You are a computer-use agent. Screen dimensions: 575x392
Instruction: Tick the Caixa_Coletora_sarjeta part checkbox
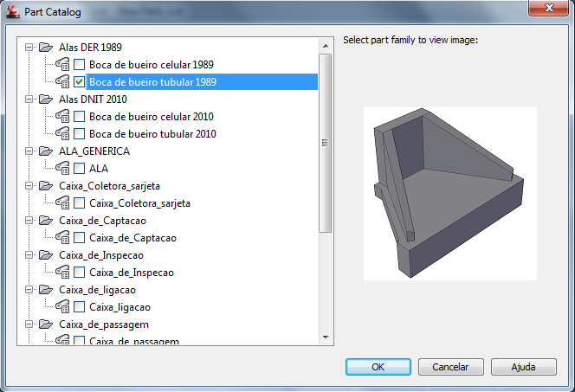click(x=79, y=203)
